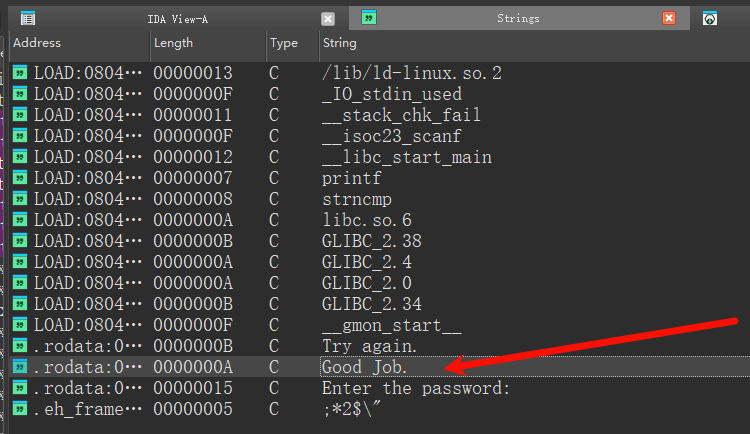This screenshot has height=434, width=750.
Task: Click the string icon of the GLIBC_2.38 row
Action: 20,241
